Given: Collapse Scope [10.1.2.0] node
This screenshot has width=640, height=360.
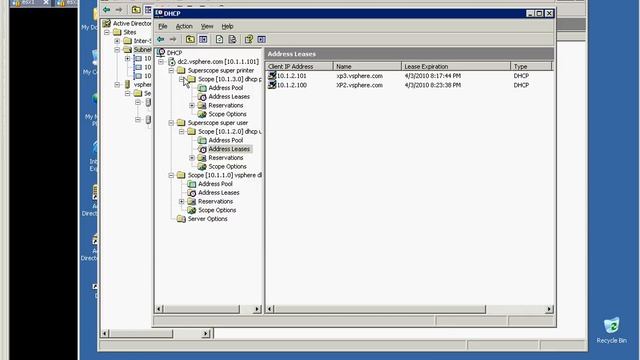Looking at the screenshot, I should [182, 131].
